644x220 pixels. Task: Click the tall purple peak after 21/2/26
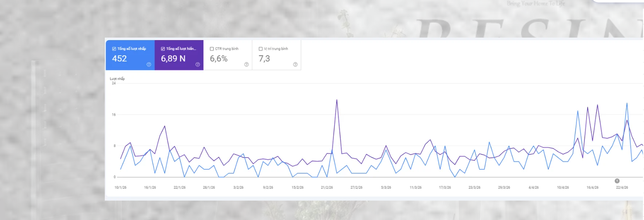point(337,100)
